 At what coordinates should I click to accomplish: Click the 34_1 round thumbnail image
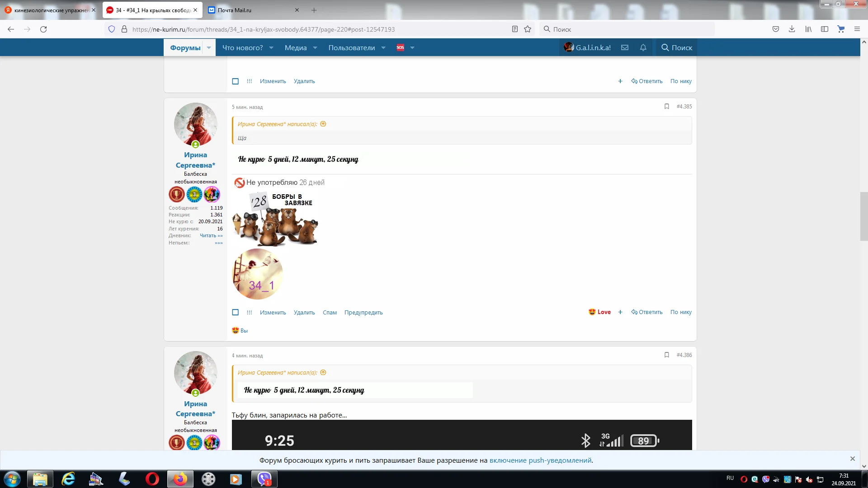click(x=258, y=274)
